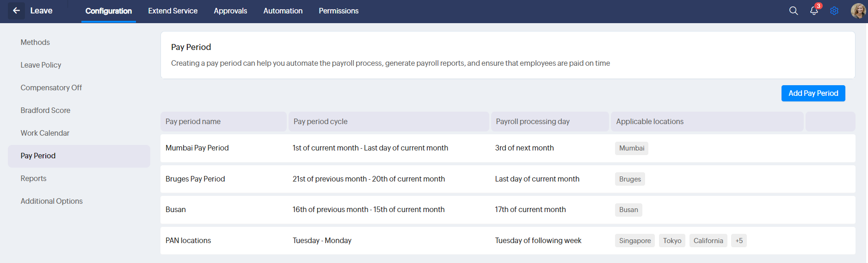Open the notifications bell
The width and height of the screenshot is (868, 263).
pyautogui.click(x=814, y=11)
